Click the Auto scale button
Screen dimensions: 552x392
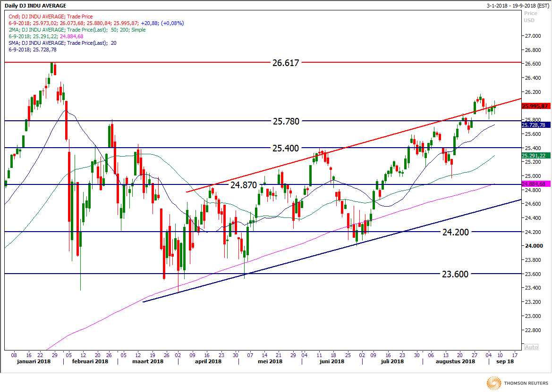click(531, 347)
